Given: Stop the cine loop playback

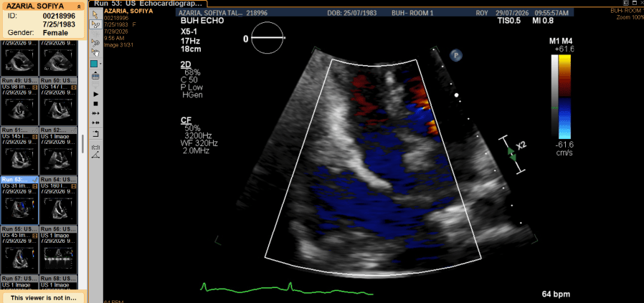Looking at the screenshot, I should click(95, 104).
